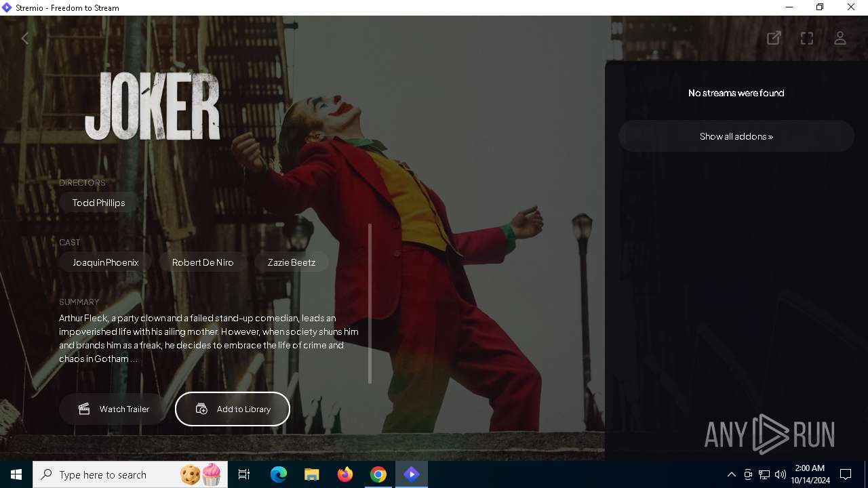Click Stremio icon in taskbar
This screenshot has width=868, height=488.
pos(412,474)
